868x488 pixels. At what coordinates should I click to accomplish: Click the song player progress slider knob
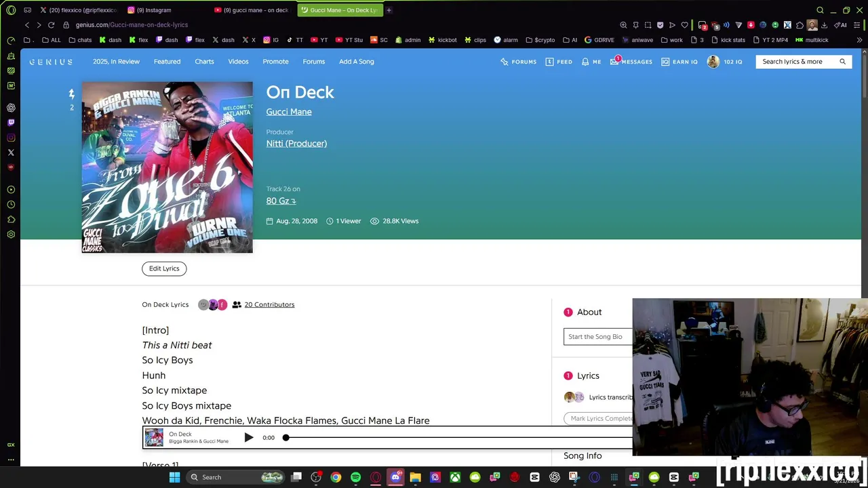click(286, 438)
